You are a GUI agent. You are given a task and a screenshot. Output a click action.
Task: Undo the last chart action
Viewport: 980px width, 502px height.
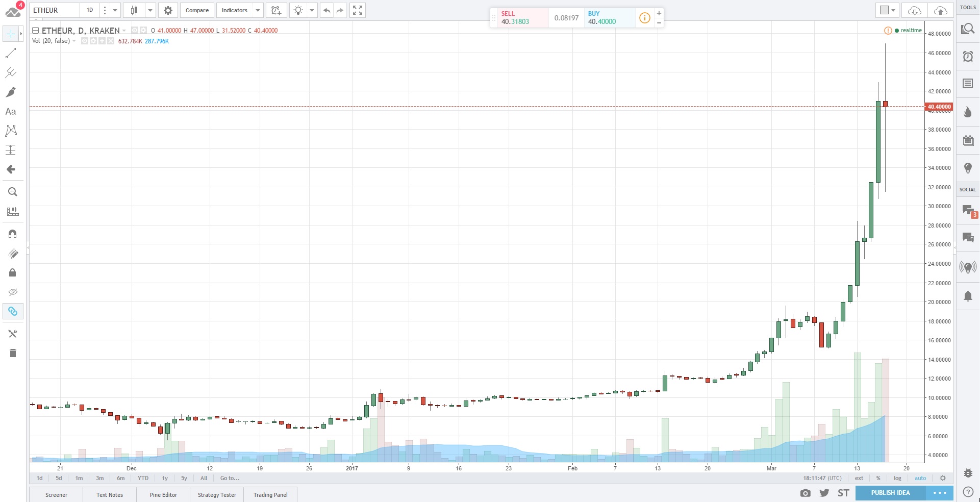coord(327,10)
